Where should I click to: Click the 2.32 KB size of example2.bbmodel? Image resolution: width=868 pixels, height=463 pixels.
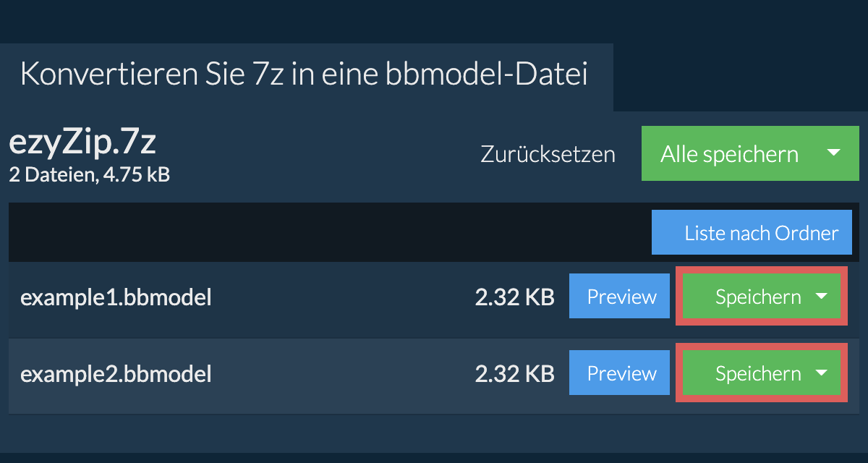pyautogui.click(x=514, y=374)
